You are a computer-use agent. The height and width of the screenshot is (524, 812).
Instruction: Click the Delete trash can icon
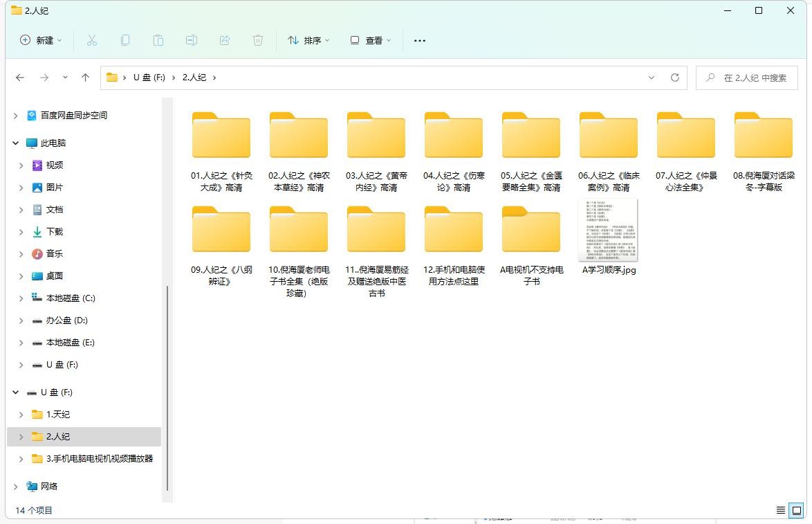coord(258,40)
